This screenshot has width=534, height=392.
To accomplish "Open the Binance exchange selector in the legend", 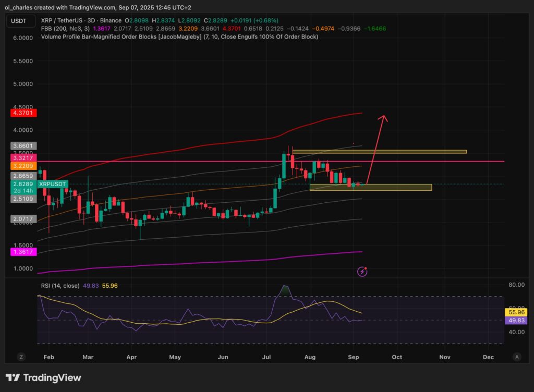I will click(x=111, y=20).
